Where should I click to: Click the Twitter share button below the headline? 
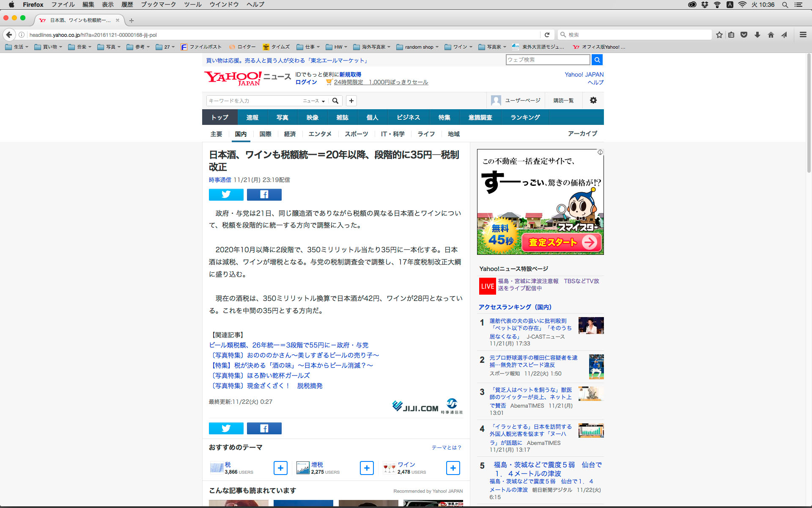click(x=226, y=194)
